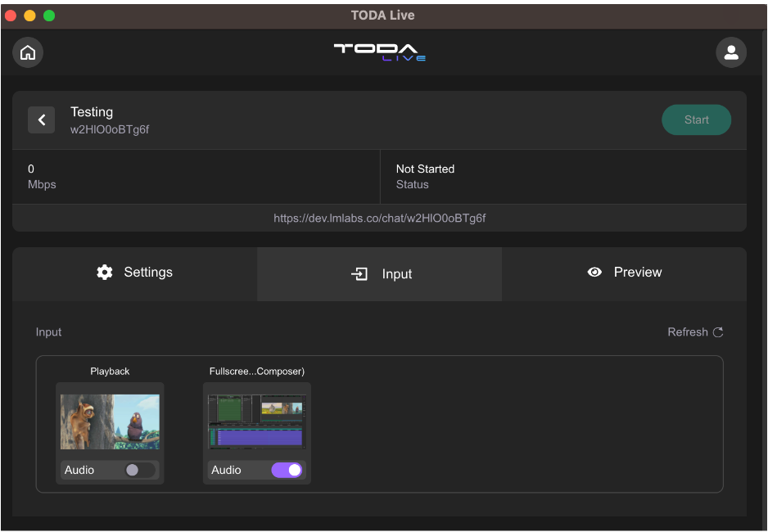Viewport: 768px width, 532px height.
Task: Click the input arrow icon in Input tab
Action: (359, 274)
